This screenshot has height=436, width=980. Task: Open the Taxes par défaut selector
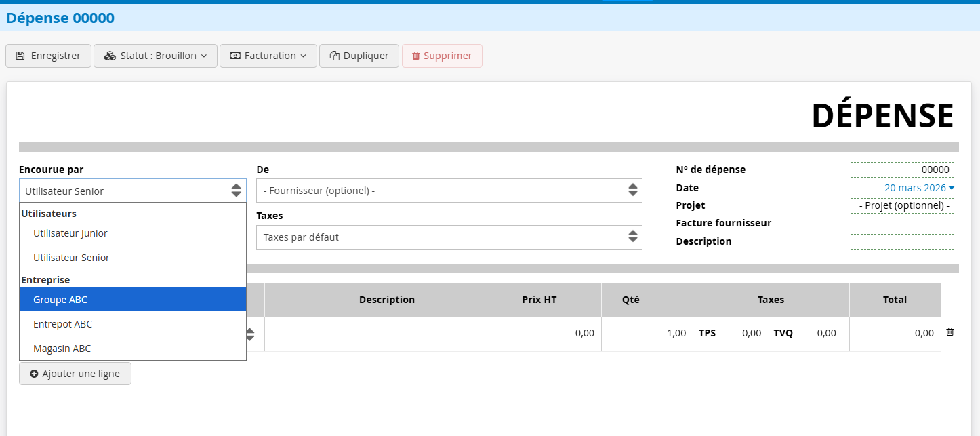449,237
